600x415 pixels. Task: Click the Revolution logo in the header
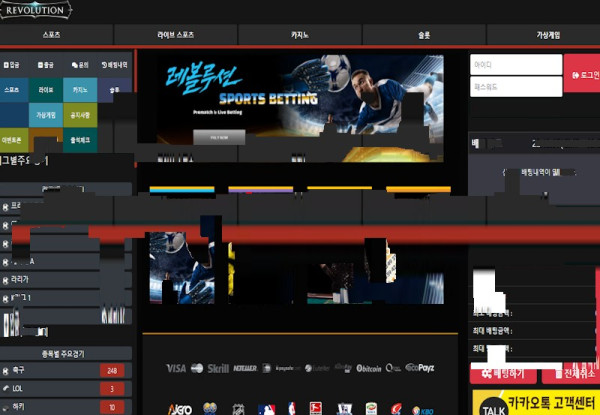[x=37, y=10]
